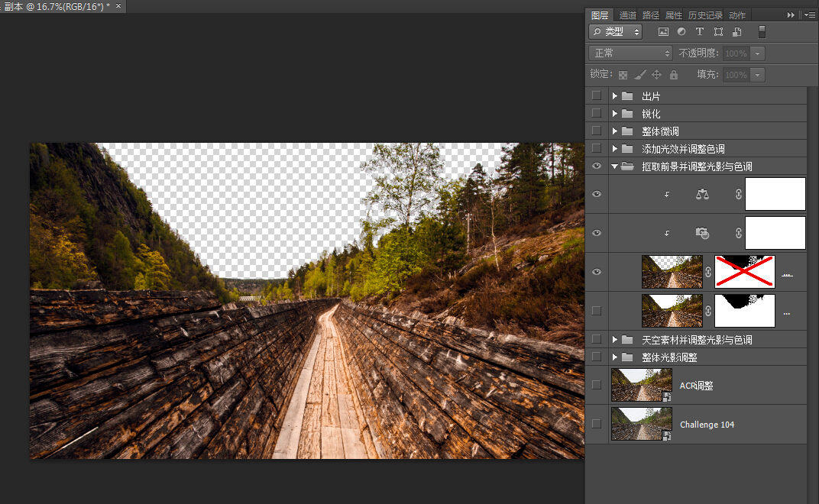The image size is (819, 504).
Task: Toggle the layer filtering on/off switch
Action: tap(762, 32)
